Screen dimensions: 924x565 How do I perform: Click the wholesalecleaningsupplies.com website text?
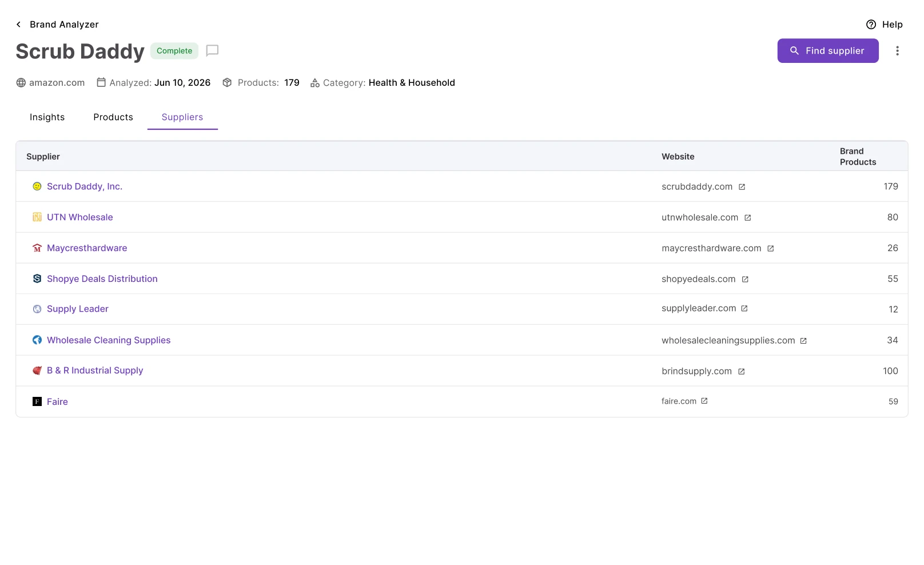[728, 341]
